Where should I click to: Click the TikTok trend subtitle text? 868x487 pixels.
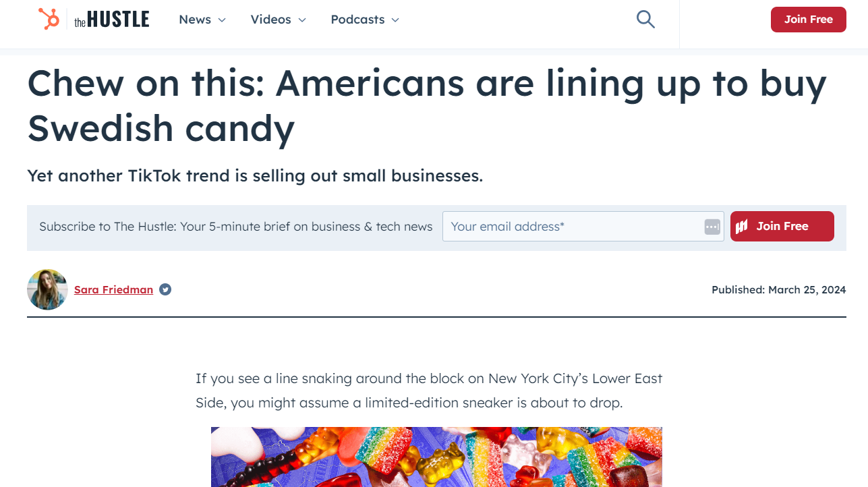pos(255,176)
